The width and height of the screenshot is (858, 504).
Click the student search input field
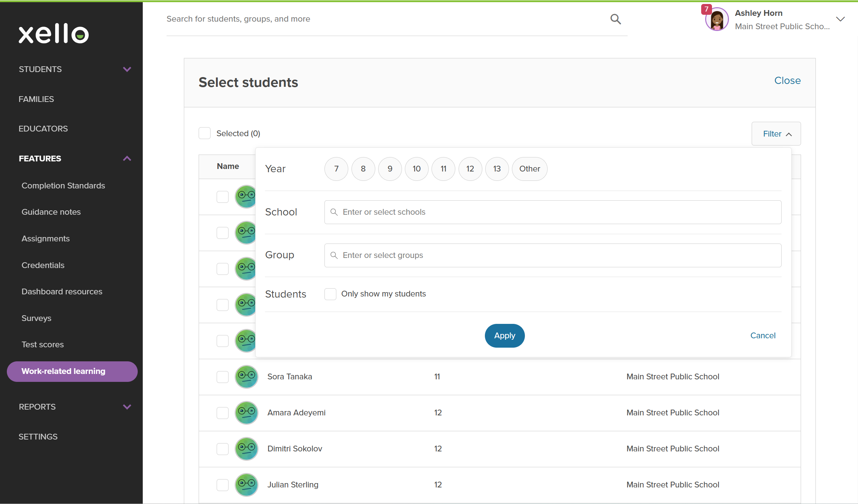(x=361, y=19)
